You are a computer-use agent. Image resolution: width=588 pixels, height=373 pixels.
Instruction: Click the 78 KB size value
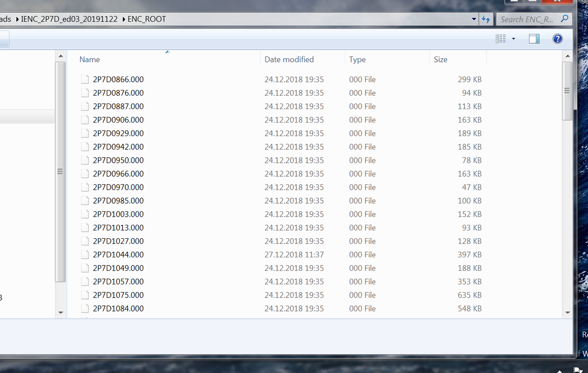pos(472,160)
